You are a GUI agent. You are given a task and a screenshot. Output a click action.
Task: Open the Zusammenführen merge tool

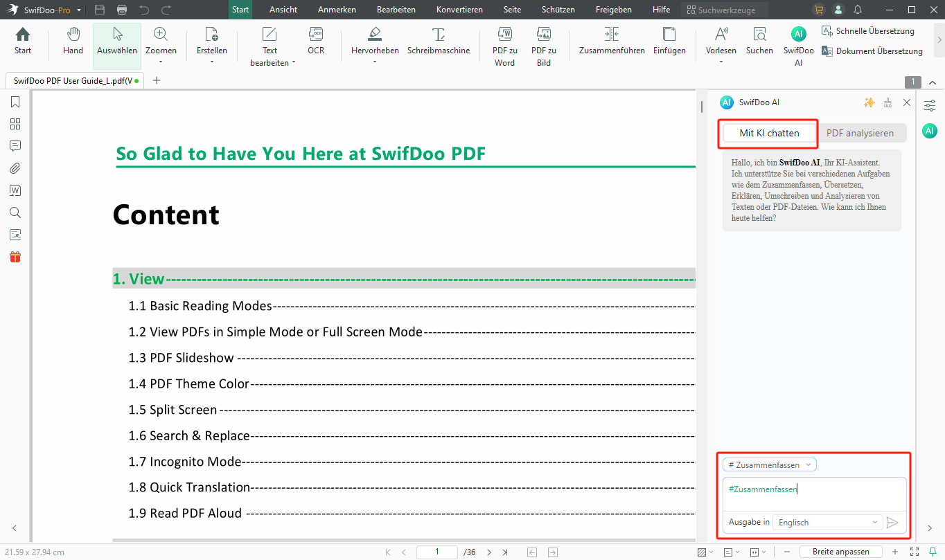612,42
